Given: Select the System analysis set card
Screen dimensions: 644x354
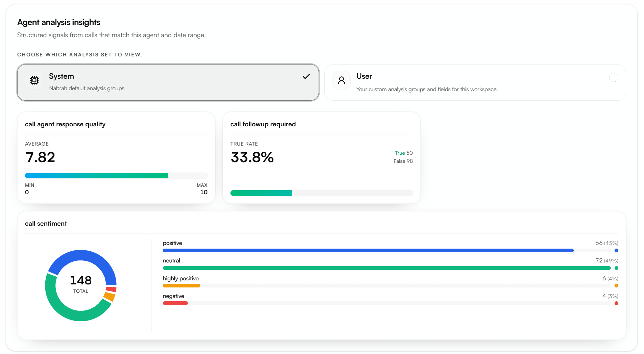Looking at the screenshot, I should click(168, 82).
